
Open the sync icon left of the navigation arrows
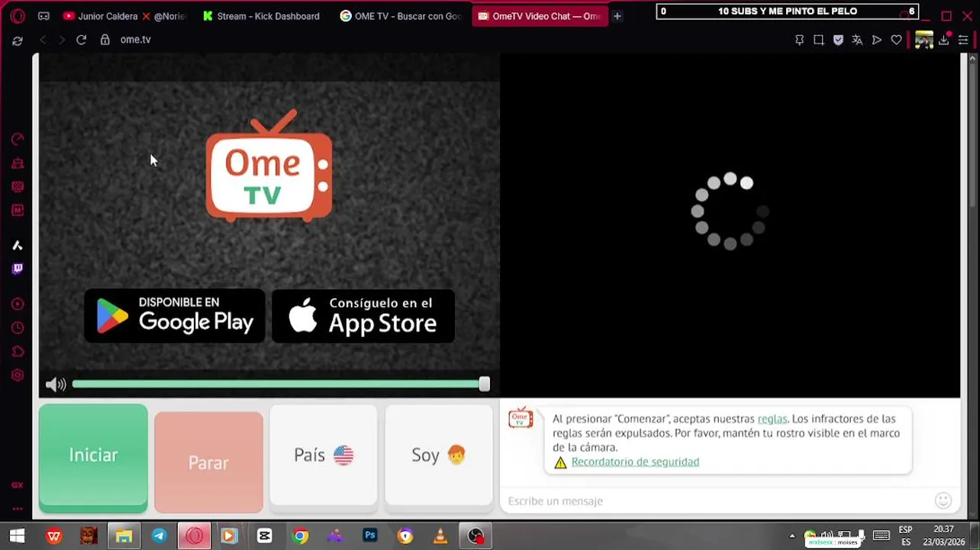coord(18,40)
